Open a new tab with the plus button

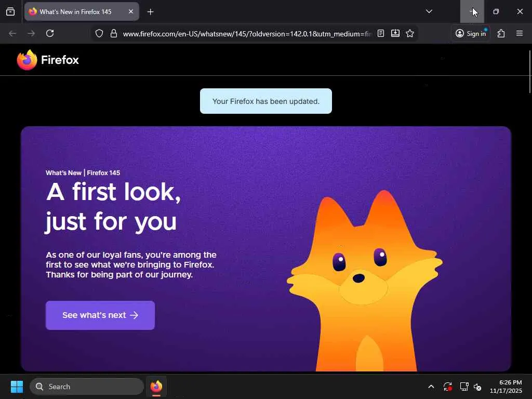pyautogui.click(x=150, y=12)
